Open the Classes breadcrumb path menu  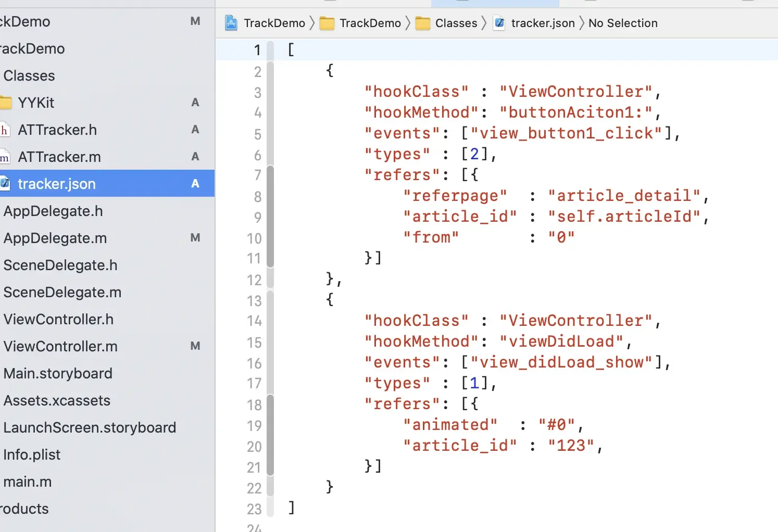pos(456,23)
